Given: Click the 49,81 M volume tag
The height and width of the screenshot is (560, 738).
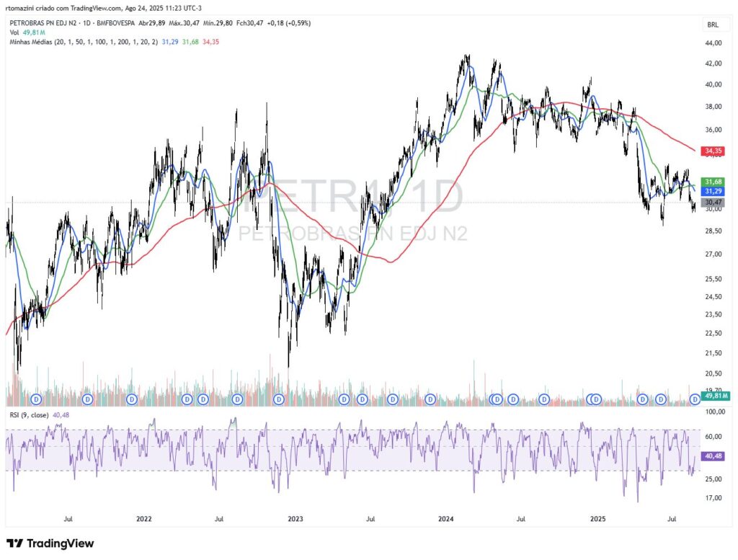Looking at the screenshot, I should 716,396.
